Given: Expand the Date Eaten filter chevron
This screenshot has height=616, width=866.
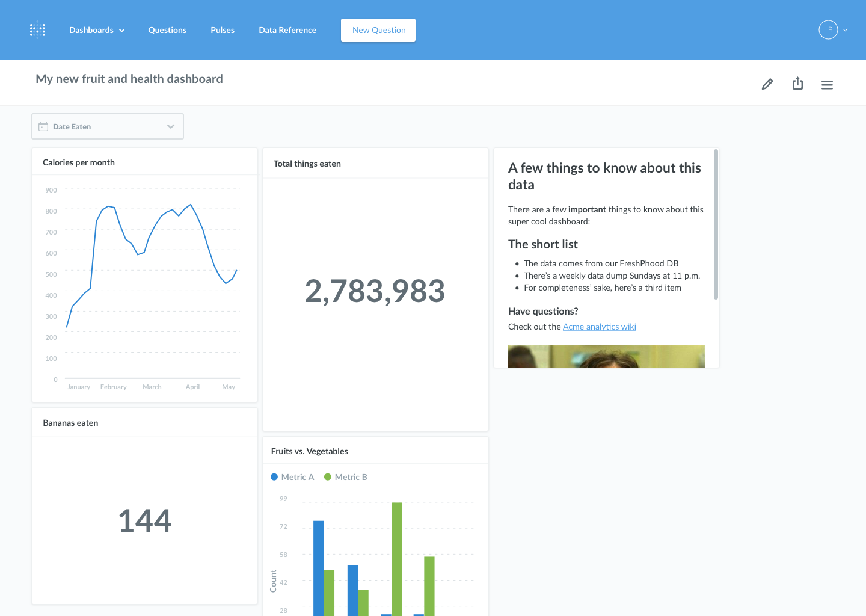Looking at the screenshot, I should click(x=170, y=126).
